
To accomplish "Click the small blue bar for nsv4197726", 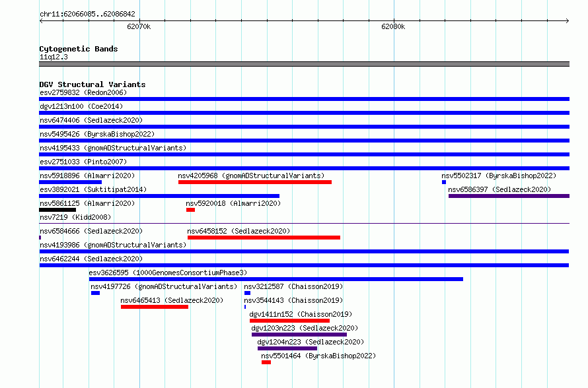I will pos(95,293).
